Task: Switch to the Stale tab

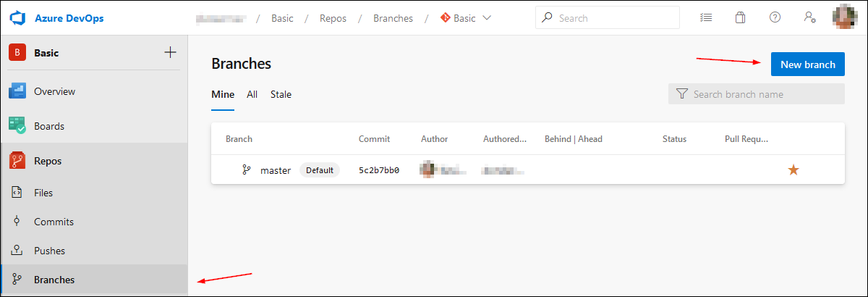Action: pyautogui.click(x=281, y=94)
